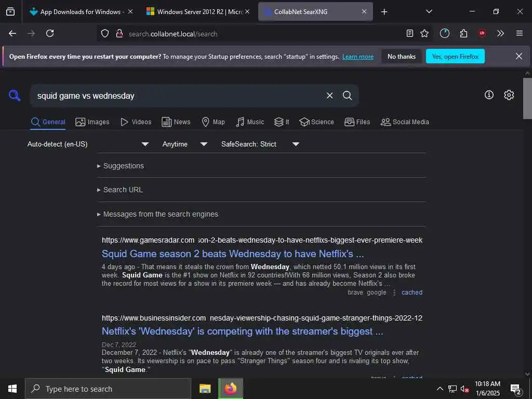Select the Files search category
Image resolution: width=532 pixels, height=399 pixels.
click(357, 122)
